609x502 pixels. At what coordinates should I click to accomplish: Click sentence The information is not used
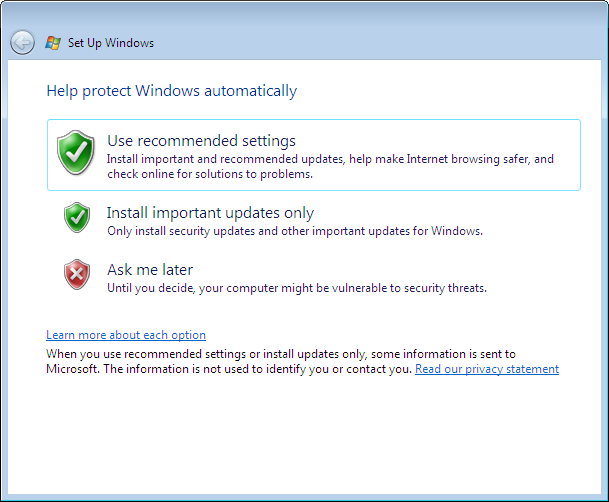click(x=258, y=369)
